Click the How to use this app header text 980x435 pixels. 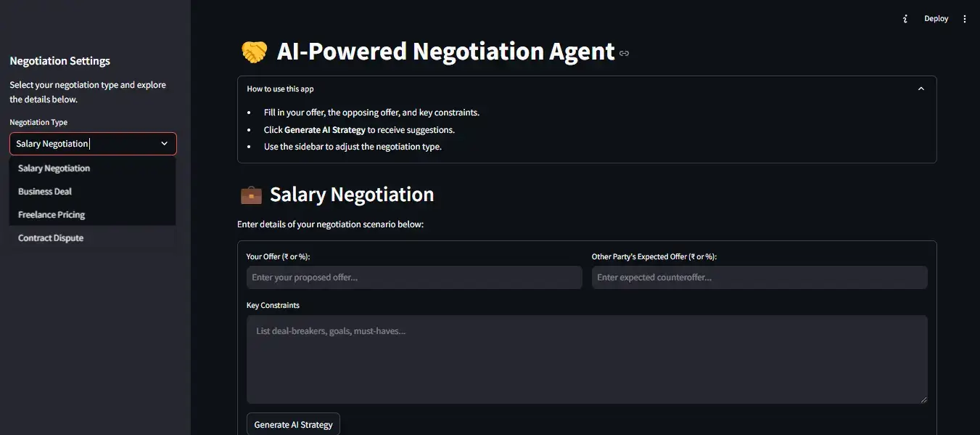coord(281,89)
